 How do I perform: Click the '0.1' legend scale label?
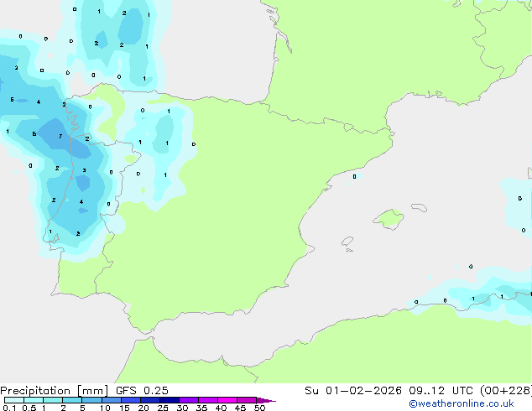9,408
